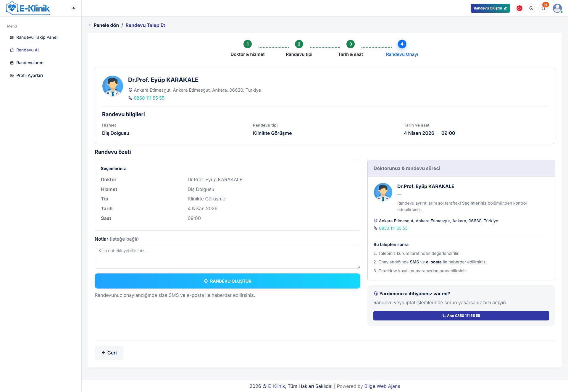Go to Randevu AI menu item

click(x=28, y=50)
